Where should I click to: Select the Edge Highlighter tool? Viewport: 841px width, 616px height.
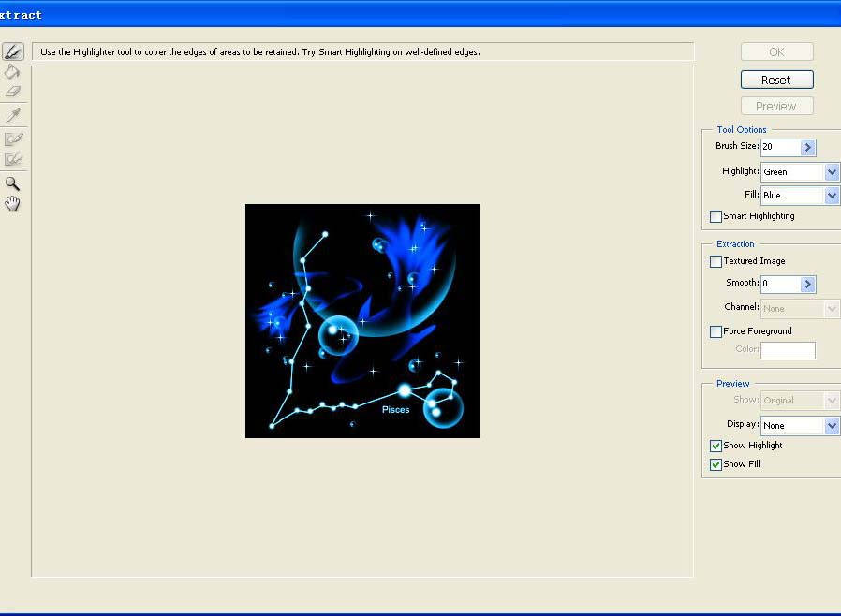point(12,51)
